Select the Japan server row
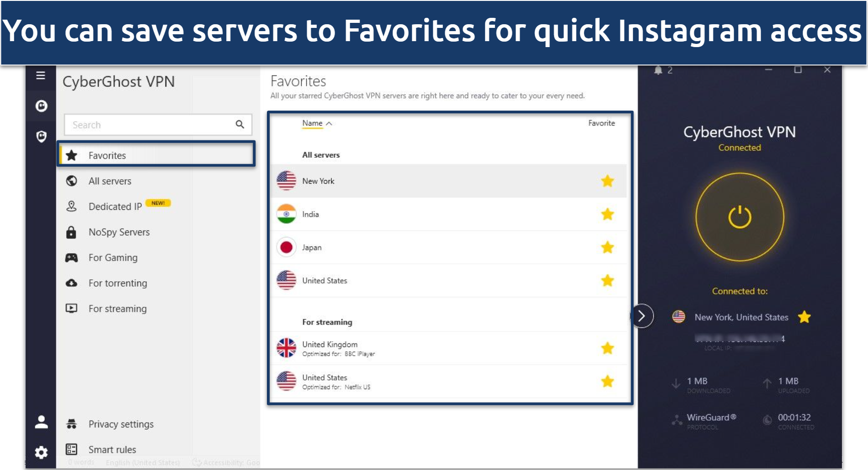The width and height of the screenshot is (868, 470). (448, 247)
